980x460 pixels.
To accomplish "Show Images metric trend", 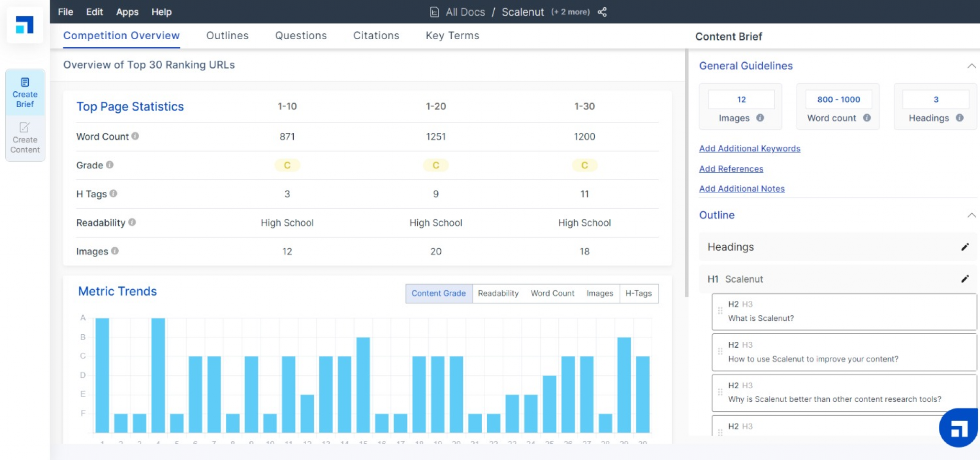I will click(600, 293).
